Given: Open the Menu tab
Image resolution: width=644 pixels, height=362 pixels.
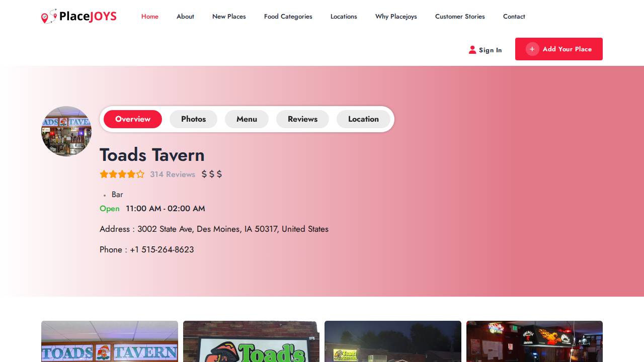Looking at the screenshot, I should (x=247, y=119).
